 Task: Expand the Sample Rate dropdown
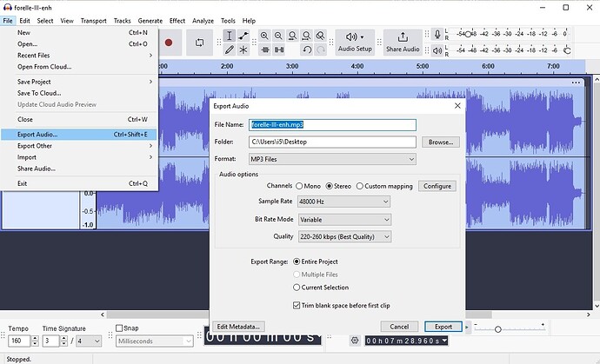click(x=342, y=202)
